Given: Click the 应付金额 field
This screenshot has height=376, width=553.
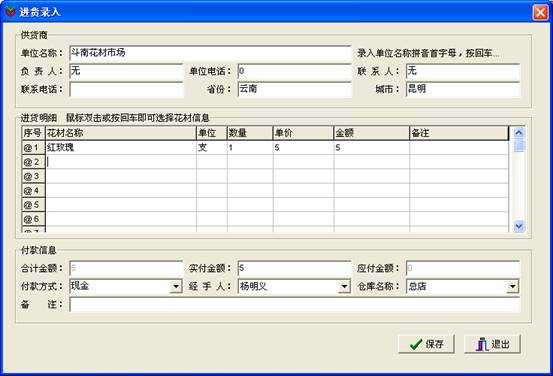Looking at the screenshot, I should (463, 269).
